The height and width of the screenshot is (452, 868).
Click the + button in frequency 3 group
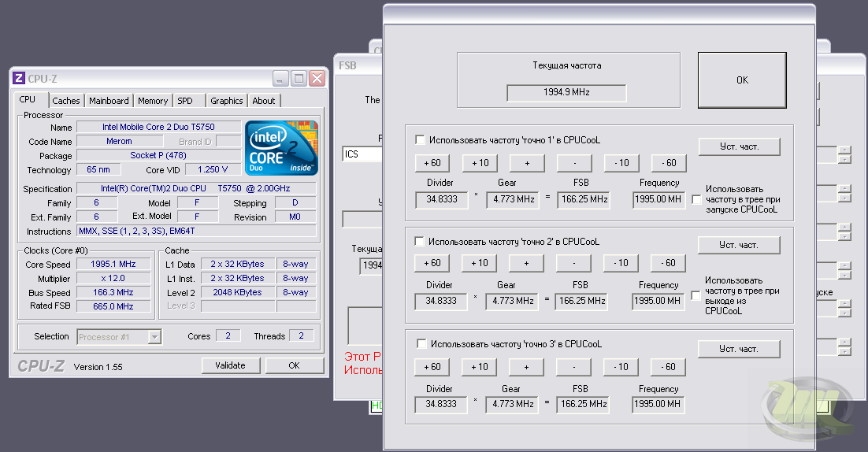[x=526, y=367]
